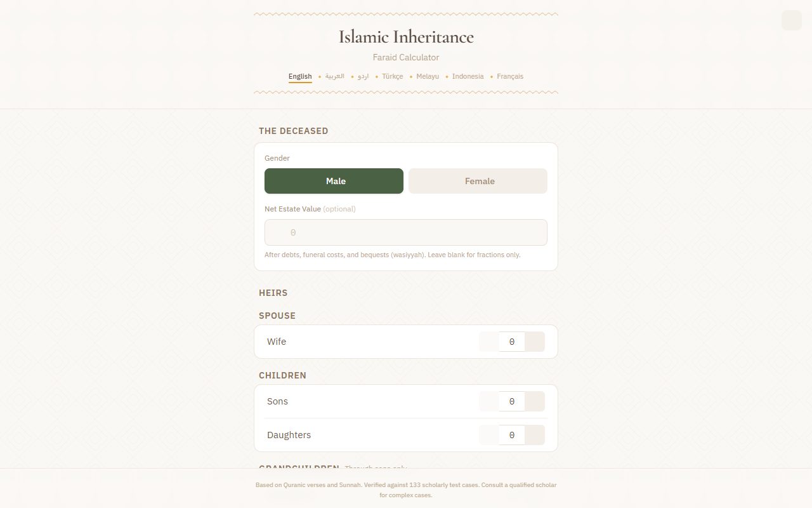Image resolution: width=812 pixels, height=508 pixels.
Task: Click the Sons count number field
Action: click(512, 401)
